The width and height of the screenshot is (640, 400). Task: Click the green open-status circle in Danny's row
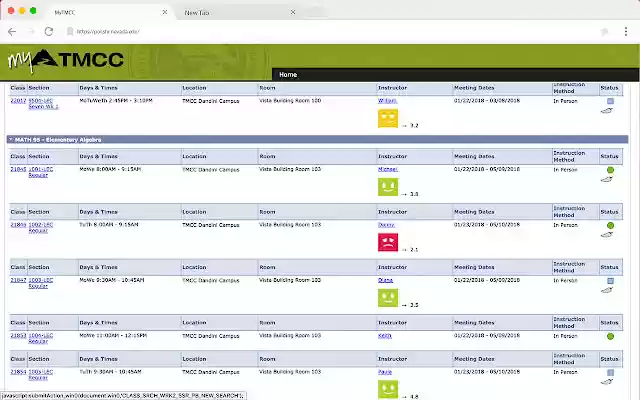[x=610, y=225]
